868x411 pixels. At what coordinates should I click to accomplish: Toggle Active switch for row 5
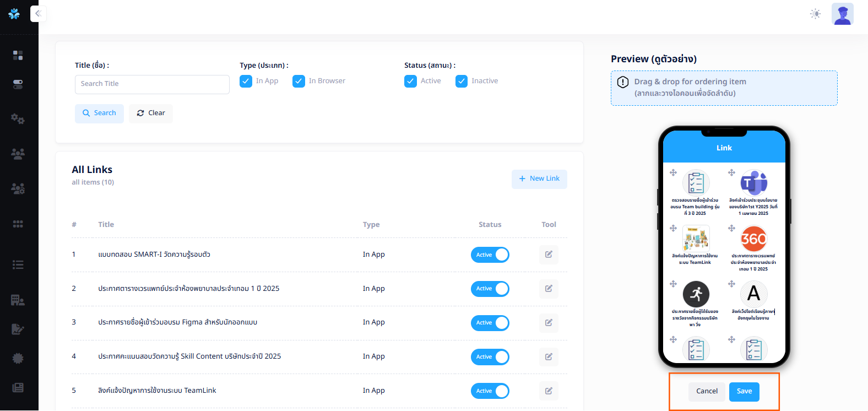pyautogui.click(x=490, y=391)
